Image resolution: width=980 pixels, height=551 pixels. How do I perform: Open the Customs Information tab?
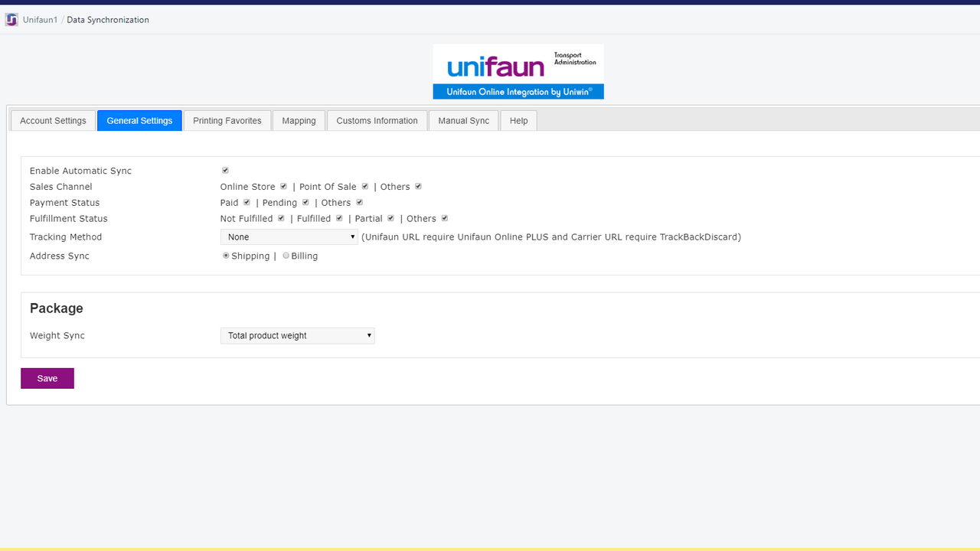377,121
